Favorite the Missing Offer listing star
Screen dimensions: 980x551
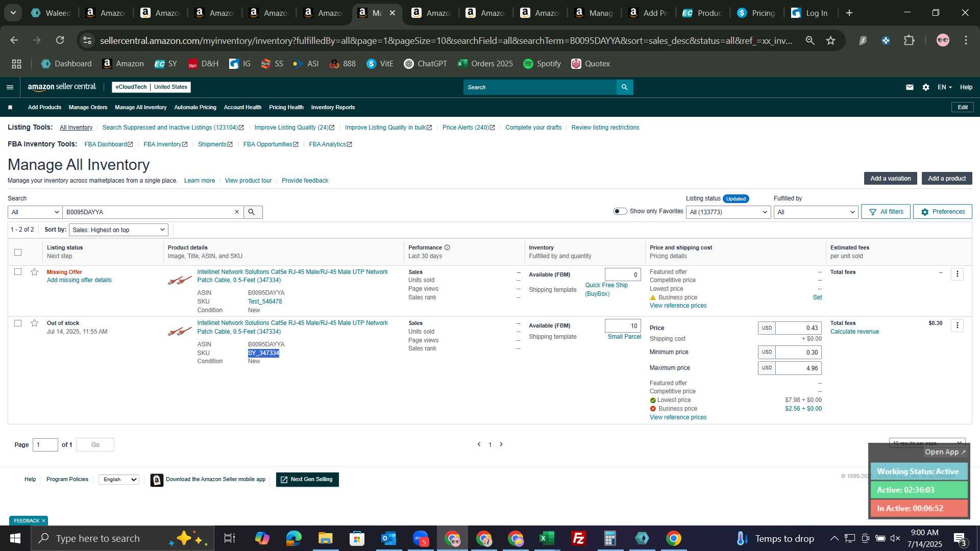click(34, 272)
